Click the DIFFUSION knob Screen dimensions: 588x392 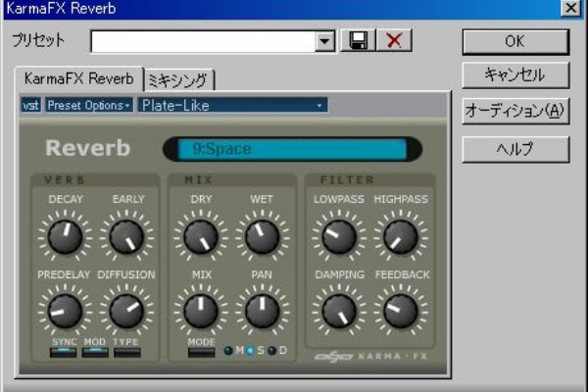tap(126, 311)
